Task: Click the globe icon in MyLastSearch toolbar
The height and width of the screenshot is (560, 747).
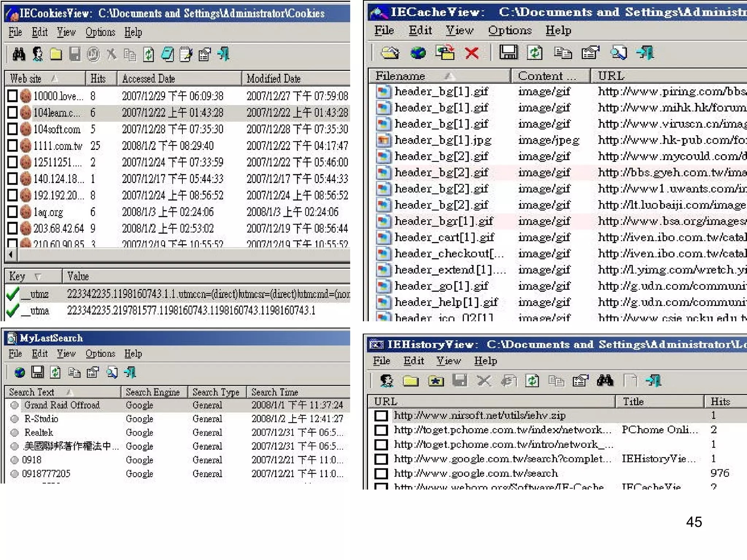Action: pyautogui.click(x=19, y=372)
